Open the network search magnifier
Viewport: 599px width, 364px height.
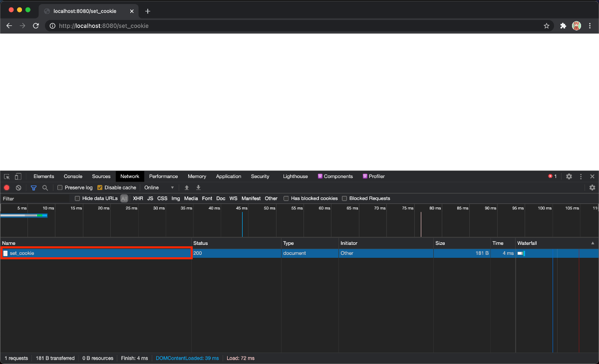coord(45,187)
